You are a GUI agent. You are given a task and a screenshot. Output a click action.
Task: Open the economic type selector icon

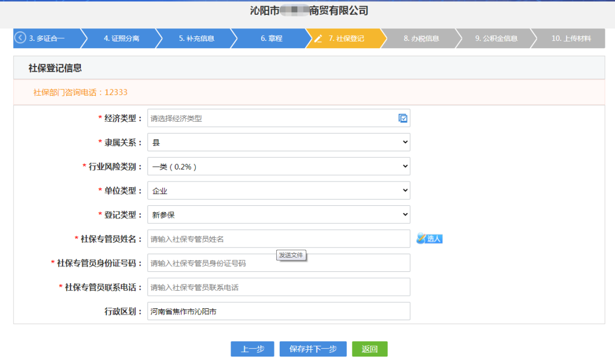tap(403, 118)
